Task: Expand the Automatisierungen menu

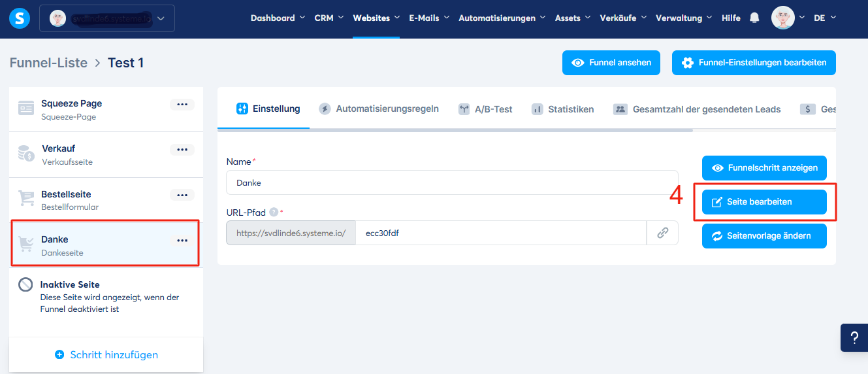Action: click(x=502, y=18)
